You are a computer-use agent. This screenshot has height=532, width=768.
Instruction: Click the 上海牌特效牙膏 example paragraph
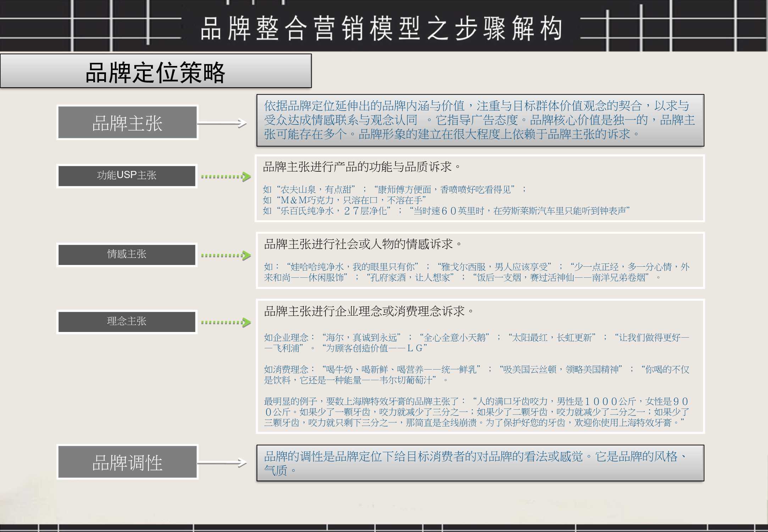pos(477,412)
